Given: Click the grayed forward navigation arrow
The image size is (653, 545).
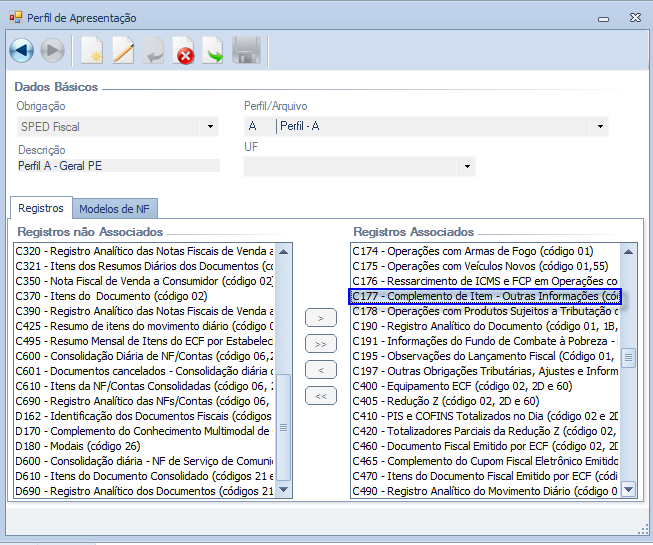Looking at the screenshot, I should coord(52,50).
